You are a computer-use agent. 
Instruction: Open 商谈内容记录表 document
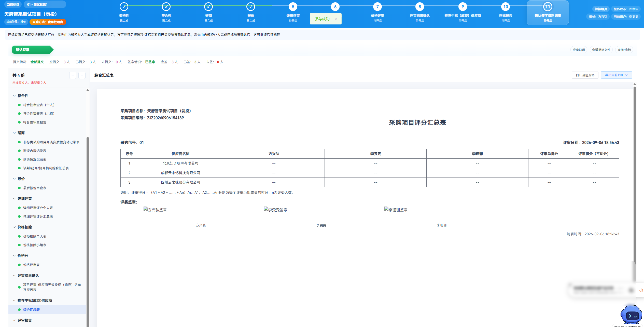tap(35, 151)
